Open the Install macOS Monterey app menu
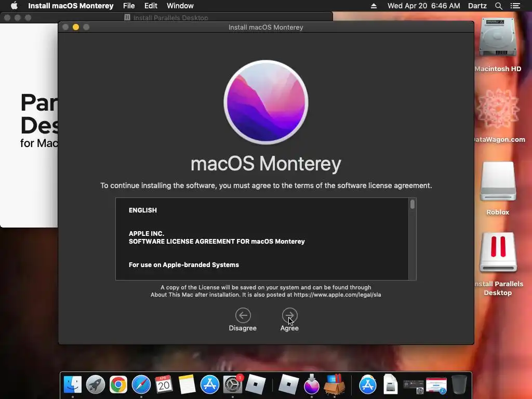The height and width of the screenshot is (399, 532). pos(71,6)
